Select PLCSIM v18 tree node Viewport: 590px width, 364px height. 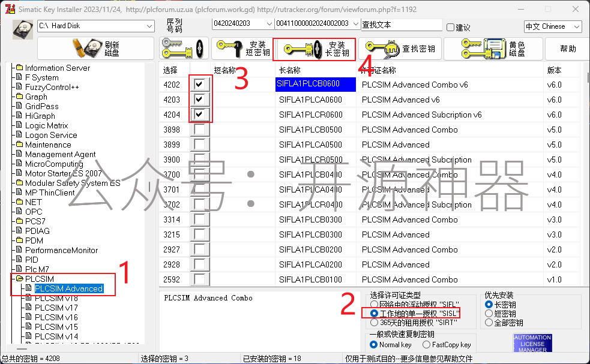click(x=56, y=298)
